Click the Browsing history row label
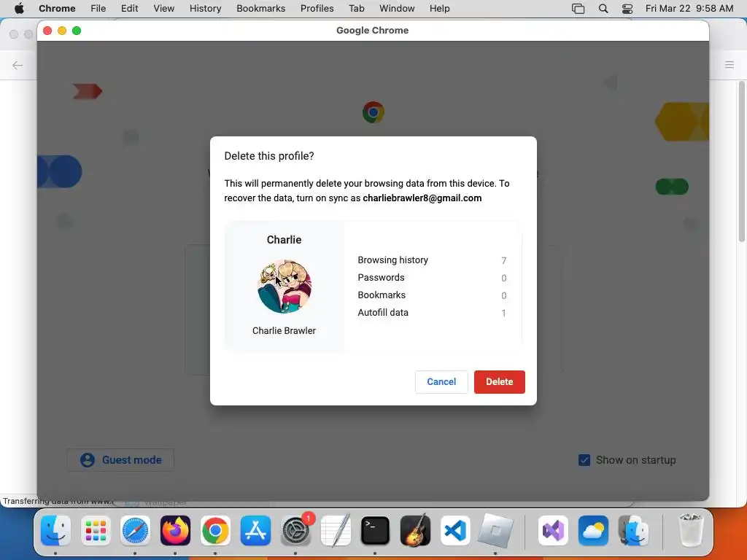The image size is (747, 560). [392, 260]
